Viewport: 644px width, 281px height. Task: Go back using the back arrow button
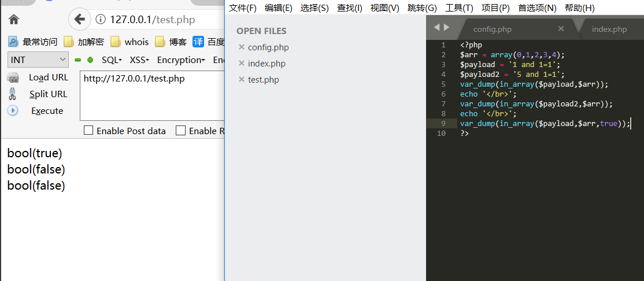coord(79,19)
